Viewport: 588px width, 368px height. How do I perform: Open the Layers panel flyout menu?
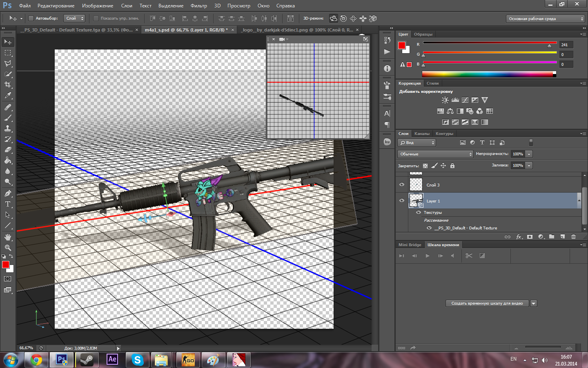(x=583, y=133)
